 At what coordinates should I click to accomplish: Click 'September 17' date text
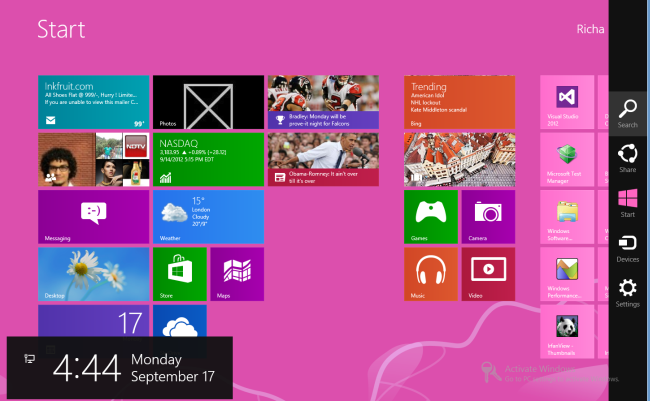pyautogui.click(x=173, y=377)
